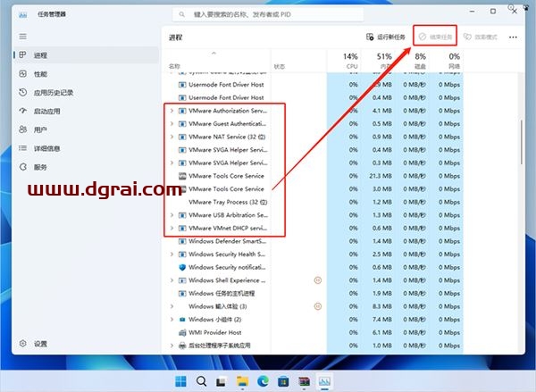Open 设置 at sidebar bottom
Image resolution: width=536 pixels, height=392 pixels.
(x=86, y=344)
